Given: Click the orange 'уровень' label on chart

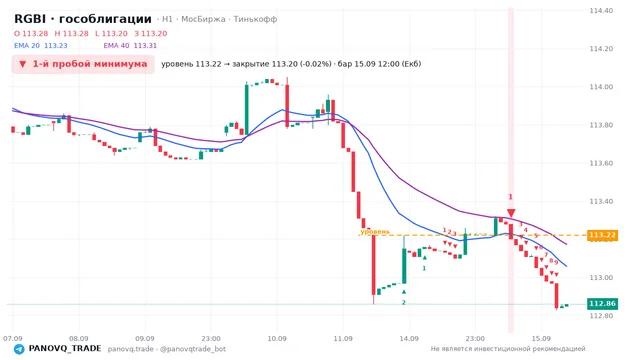Looking at the screenshot, I should click(x=375, y=232).
